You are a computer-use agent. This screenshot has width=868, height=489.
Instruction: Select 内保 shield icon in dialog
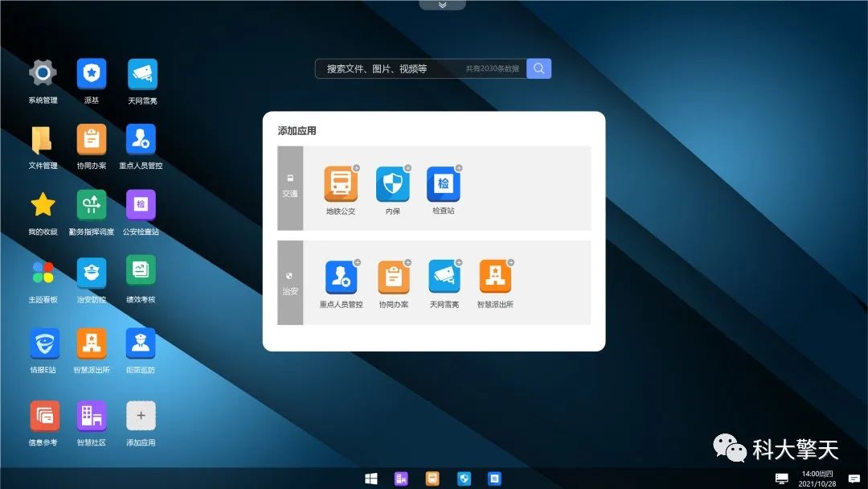(392, 184)
